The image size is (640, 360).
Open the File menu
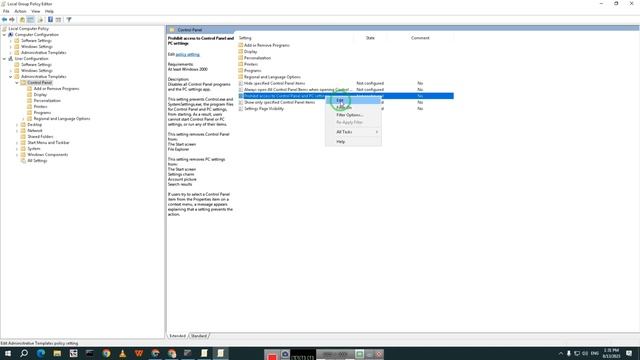[6, 11]
